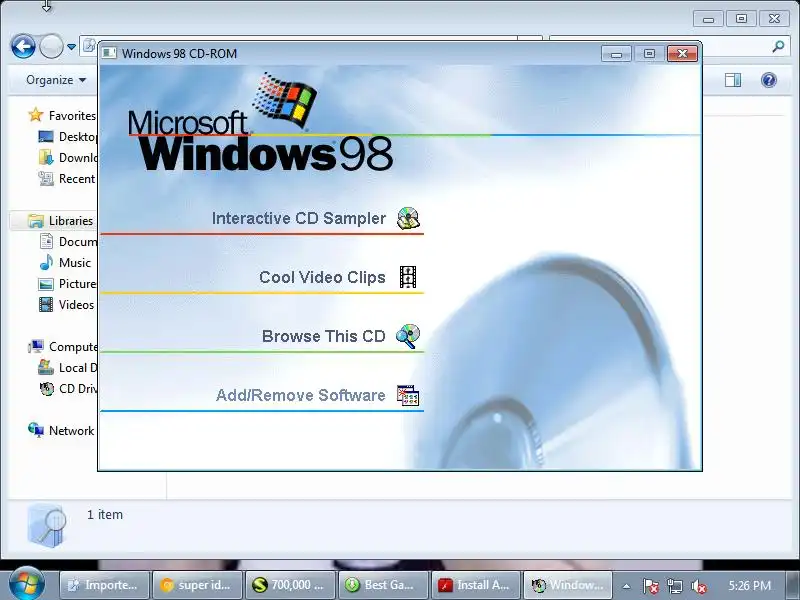Switch to the Importe... taskbar button
Viewport: 800px width, 600px height.
[x=105, y=585]
